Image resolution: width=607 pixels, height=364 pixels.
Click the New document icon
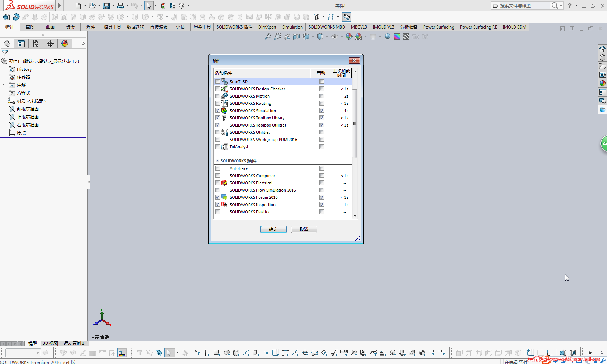(78, 6)
